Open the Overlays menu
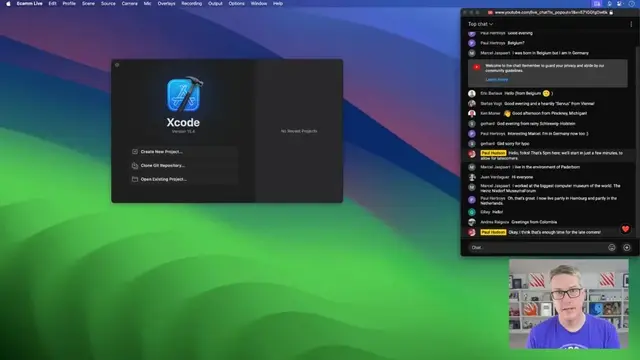 point(166,4)
